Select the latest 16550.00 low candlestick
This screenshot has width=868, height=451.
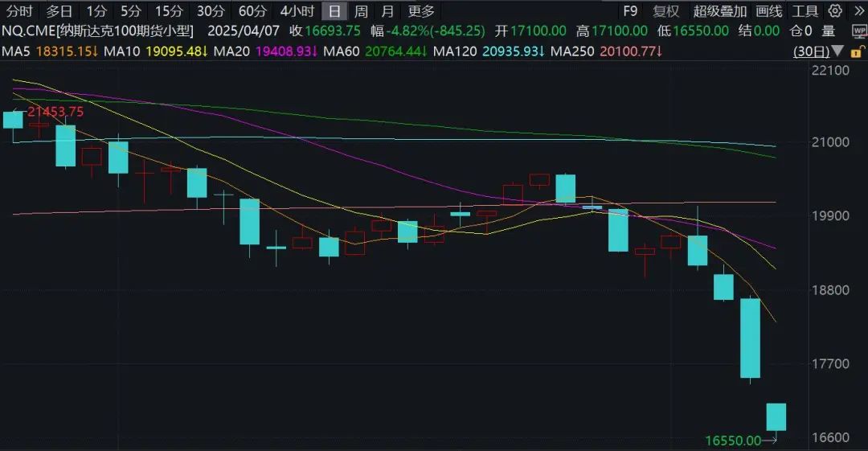coord(776,417)
